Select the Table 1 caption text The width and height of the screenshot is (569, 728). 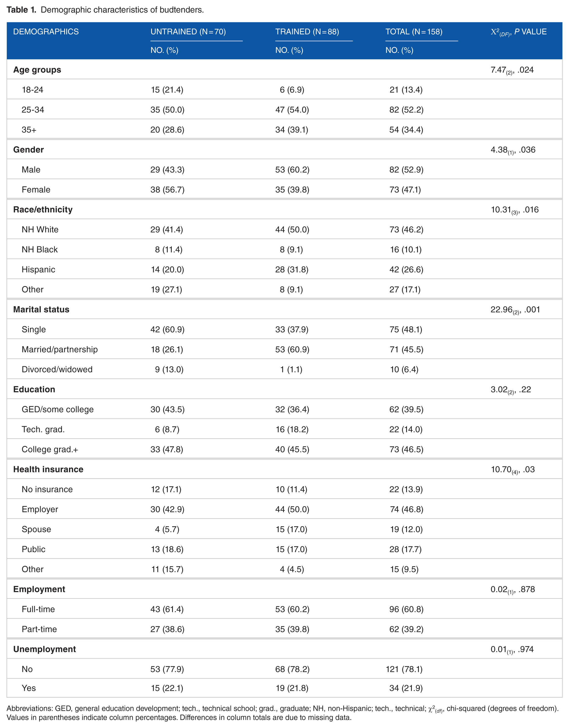coord(105,10)
